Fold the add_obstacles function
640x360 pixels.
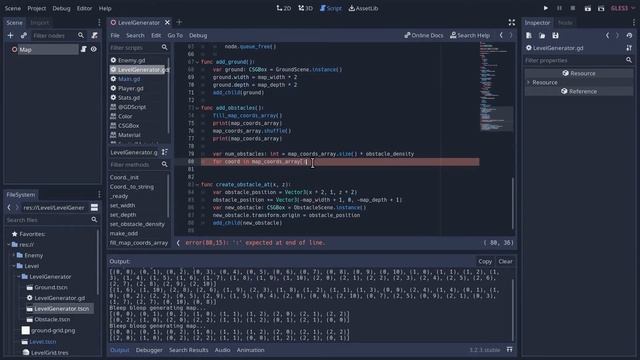pyautogui.click(x=198, y=108)
